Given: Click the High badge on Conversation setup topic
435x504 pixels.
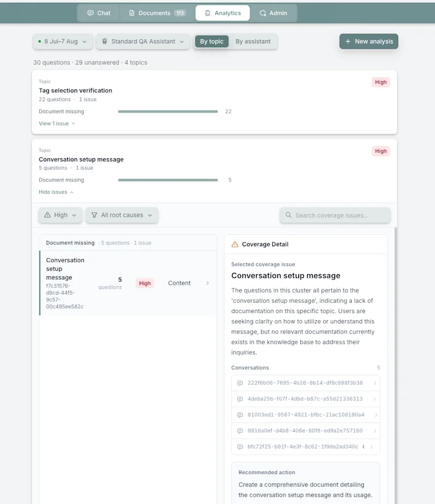Looking at the screenshot, I should click(381, 151).
